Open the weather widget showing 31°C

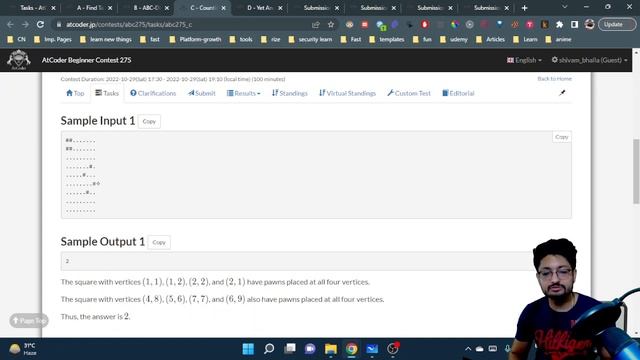click(x=23, y=349)
